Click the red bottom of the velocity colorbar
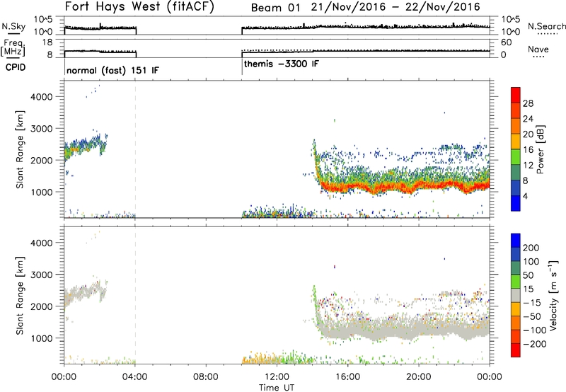The height and width of the screenshot is (392, 566). (x=516, y=350)
